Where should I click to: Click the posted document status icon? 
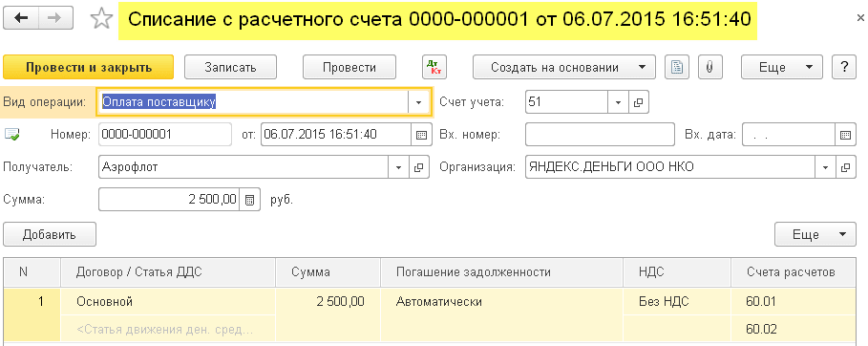tap(12, 134)
